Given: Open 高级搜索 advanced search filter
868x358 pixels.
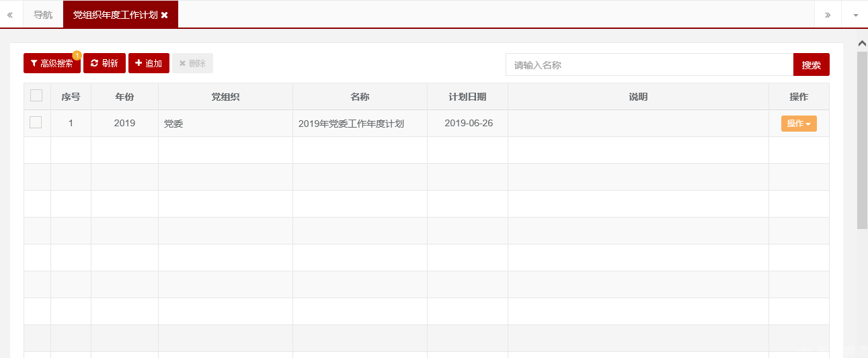Looking at the screenshot, I should [52, 63].
